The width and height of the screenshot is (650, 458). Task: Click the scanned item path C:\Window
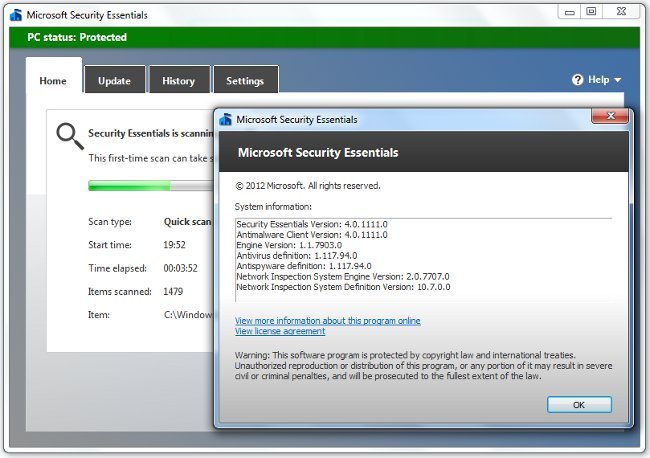tap(189, 315)
